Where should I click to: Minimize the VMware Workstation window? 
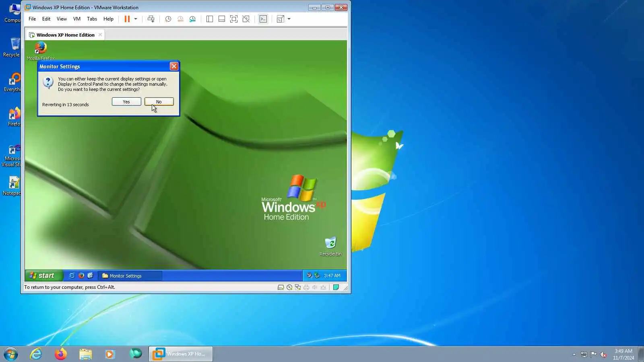314,7
